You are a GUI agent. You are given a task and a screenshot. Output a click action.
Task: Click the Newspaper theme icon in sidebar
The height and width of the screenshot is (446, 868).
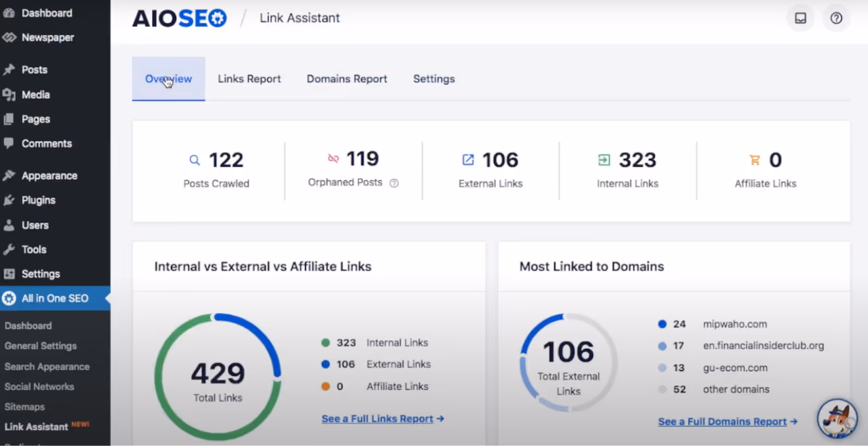coord(9,37)
